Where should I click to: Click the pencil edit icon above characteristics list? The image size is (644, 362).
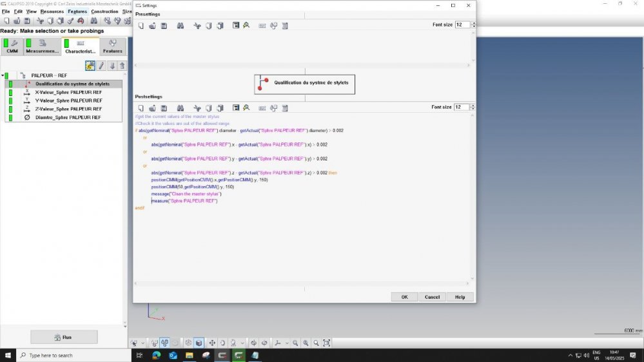pos(101,66)
